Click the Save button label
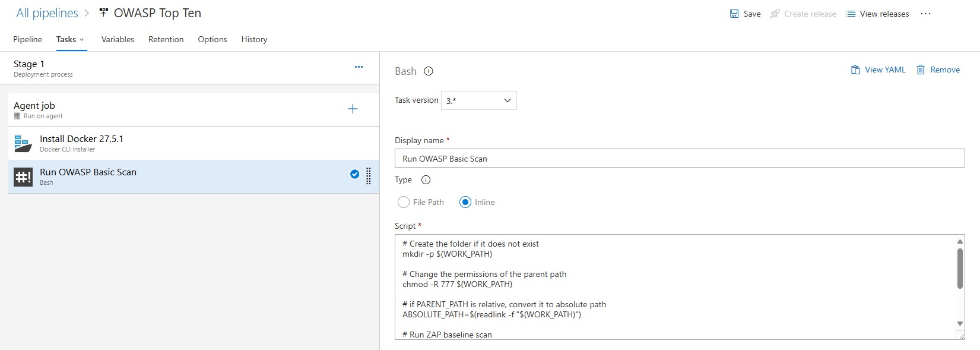 (x=752, y=14)
